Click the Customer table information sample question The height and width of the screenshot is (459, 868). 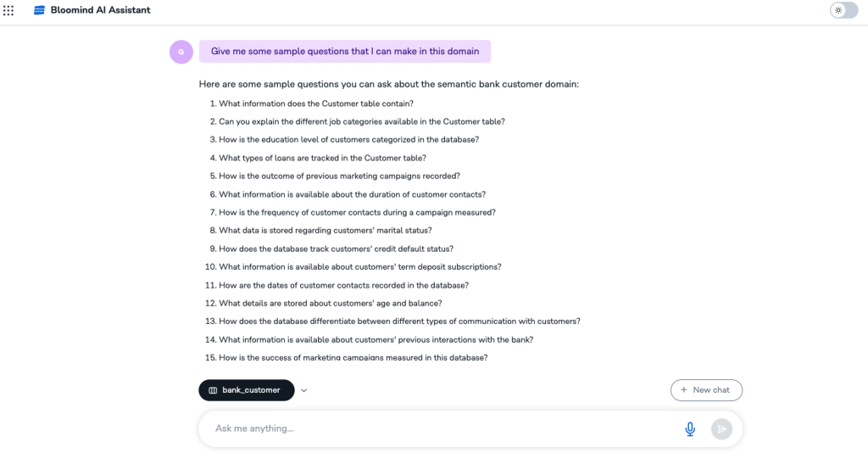316,104
